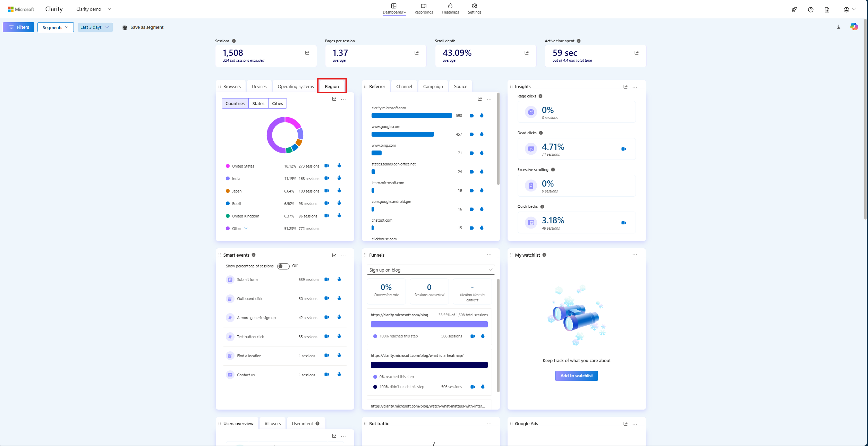
Task: Open the account profile menu
Action: coord(850,9)
